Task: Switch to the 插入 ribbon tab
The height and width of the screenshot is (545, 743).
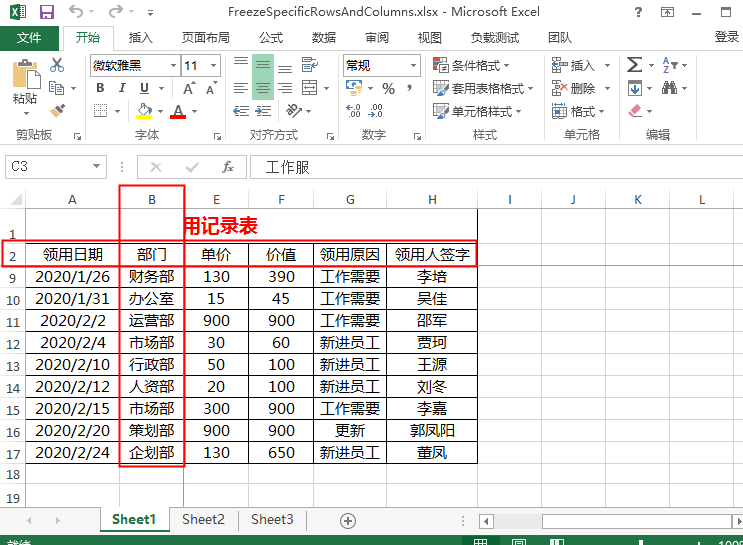Action: coord(141,37)
